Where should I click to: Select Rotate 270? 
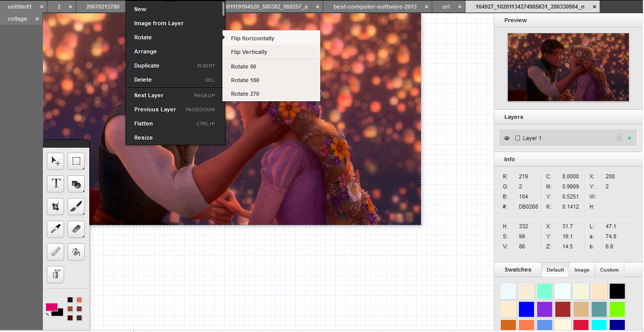271,94
